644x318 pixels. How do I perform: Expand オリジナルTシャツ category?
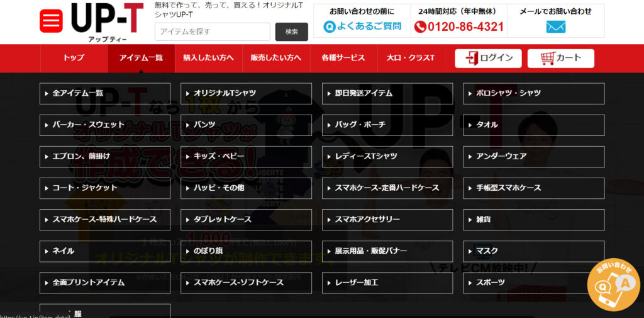point(246,93)
